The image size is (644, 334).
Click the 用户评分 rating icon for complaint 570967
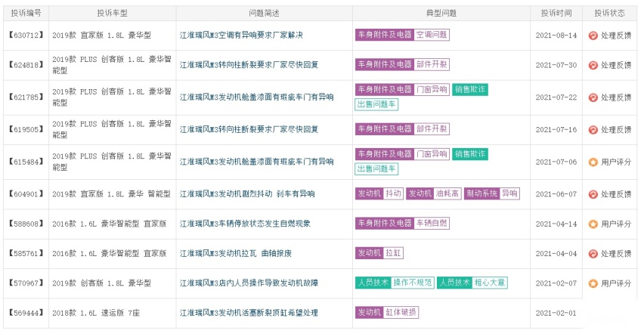(x=593, y=283)
